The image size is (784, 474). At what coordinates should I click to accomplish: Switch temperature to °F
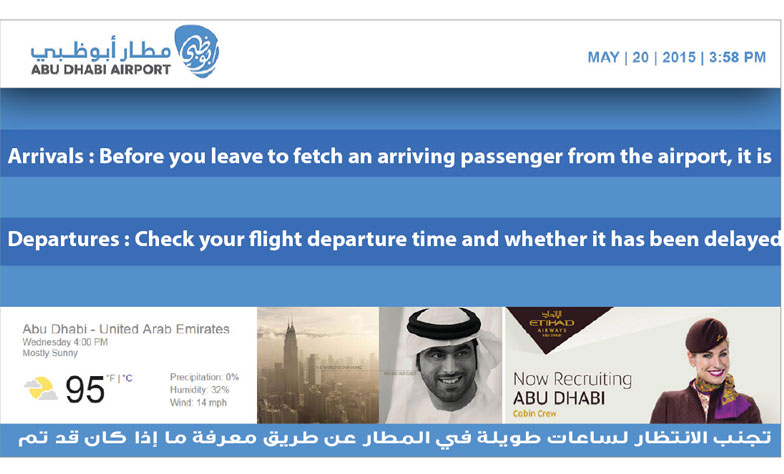(110, 378)
